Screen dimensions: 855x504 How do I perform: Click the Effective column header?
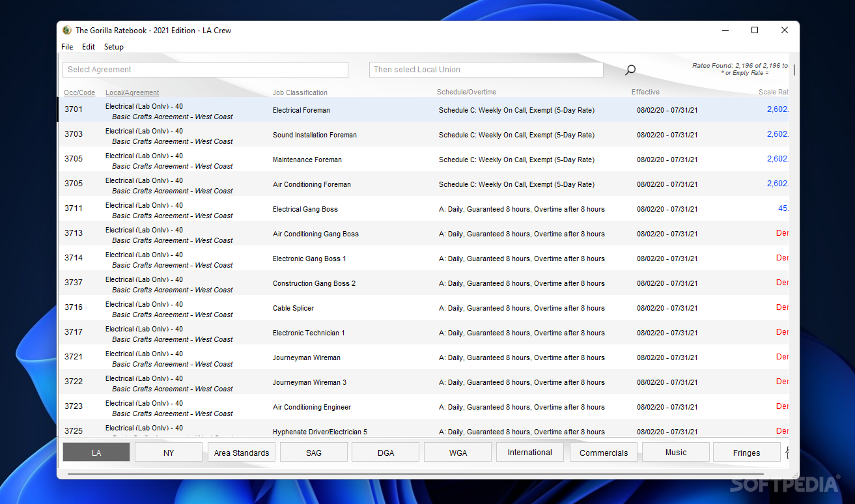point(645,92)
